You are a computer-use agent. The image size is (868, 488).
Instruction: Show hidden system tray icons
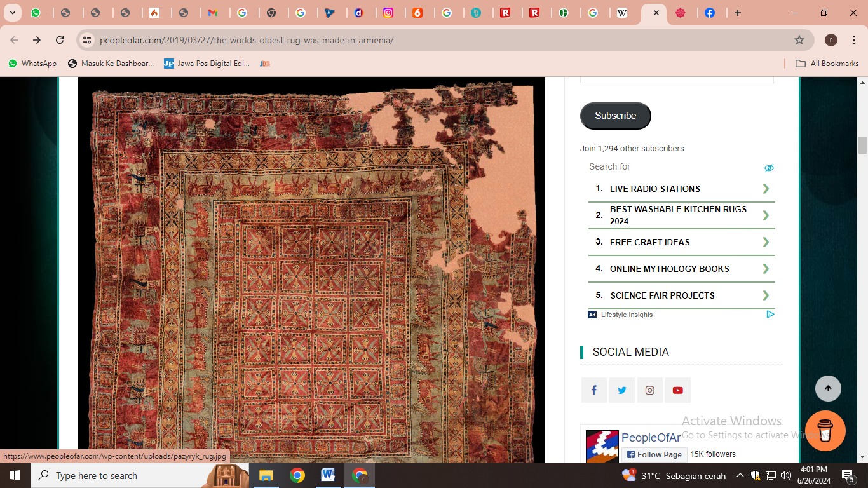pyautogui.click(x=740, y=475)
